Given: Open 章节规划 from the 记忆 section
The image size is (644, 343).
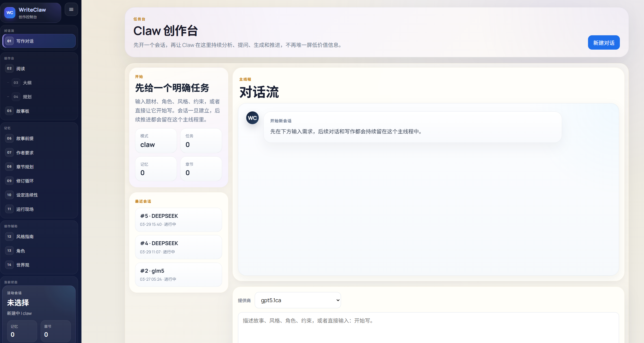Looking at the screenshot, I should coord(39,167).
